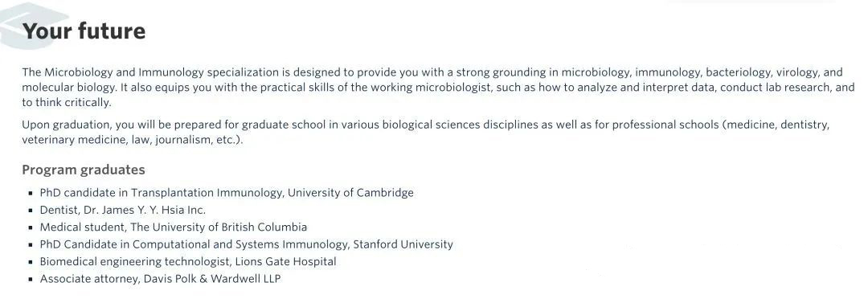Screen dimensions: 868x299
Task: Select the Computational and Systems Immunology, Stanford entry
Action: (x=247, y=244)
